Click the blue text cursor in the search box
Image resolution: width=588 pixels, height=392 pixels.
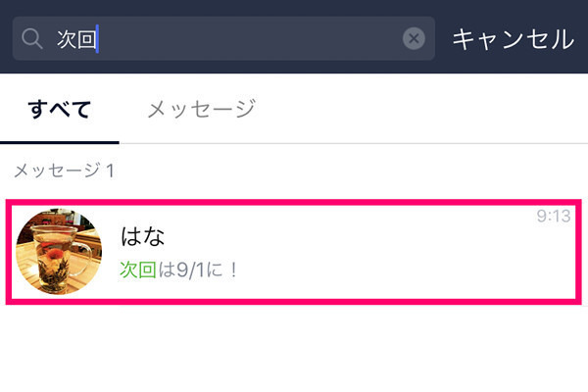(97, 38)
